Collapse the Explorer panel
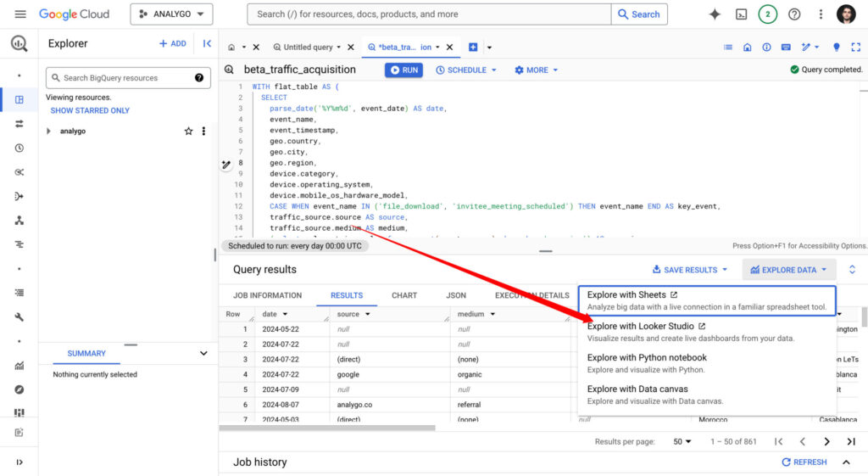Viewport: 868px width, 476px height. pyautogui.click(x=206, y=43)
